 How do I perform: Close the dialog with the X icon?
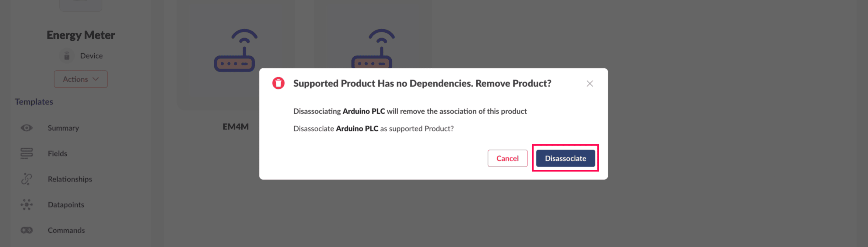click(589, 83)
